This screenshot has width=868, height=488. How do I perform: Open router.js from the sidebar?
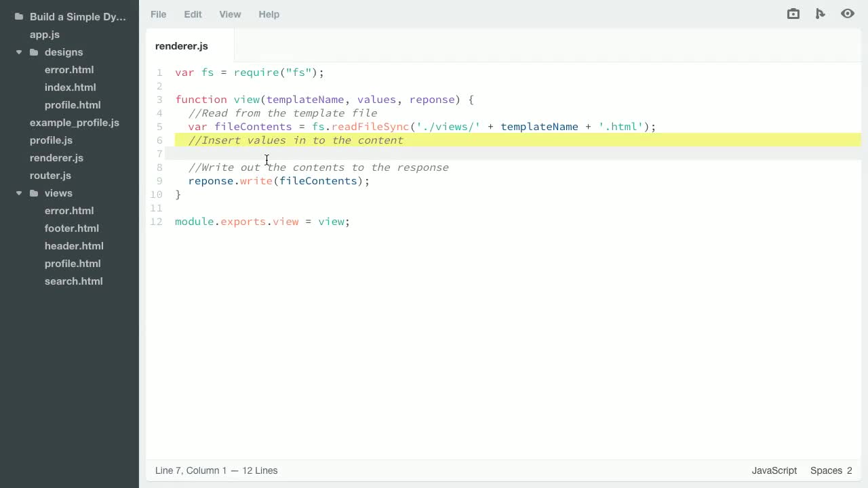[x=50, y=176]
